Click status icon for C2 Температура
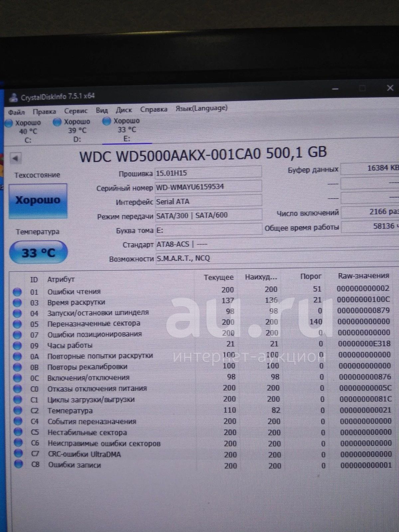This screenshot has height=532, width=399. [18, 411]
